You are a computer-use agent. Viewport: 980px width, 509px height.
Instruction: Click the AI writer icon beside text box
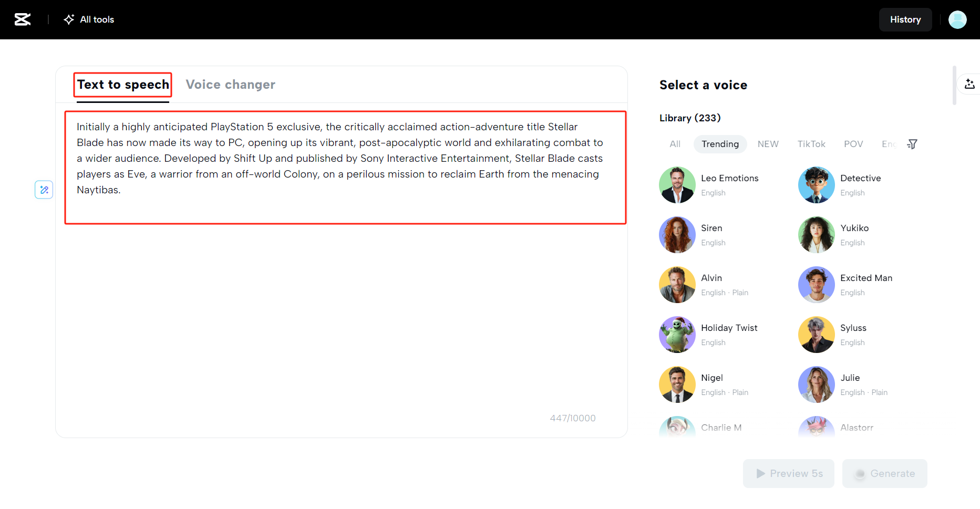44,190
